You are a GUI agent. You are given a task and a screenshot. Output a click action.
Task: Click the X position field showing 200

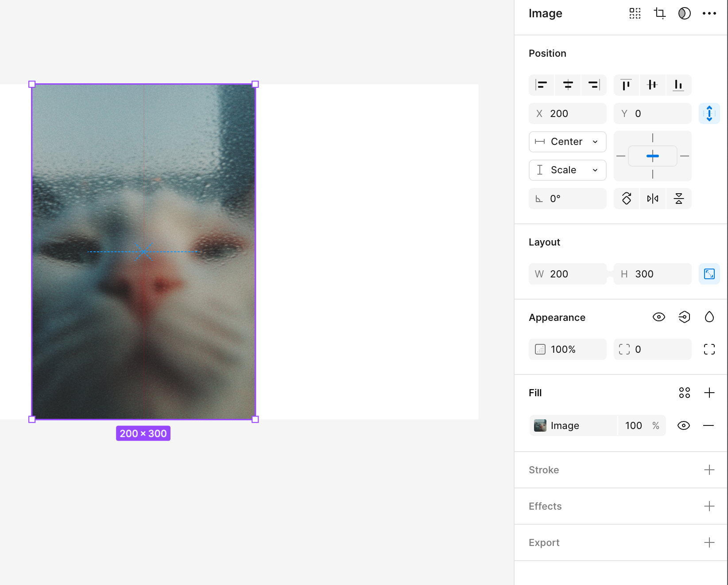[x=568, y=113]
